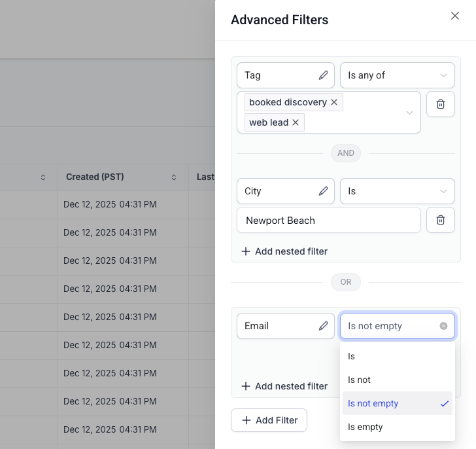The image size is (476, 449).
Task: Delete the City filter with the trash icon
Action: [x=441, y=220]
